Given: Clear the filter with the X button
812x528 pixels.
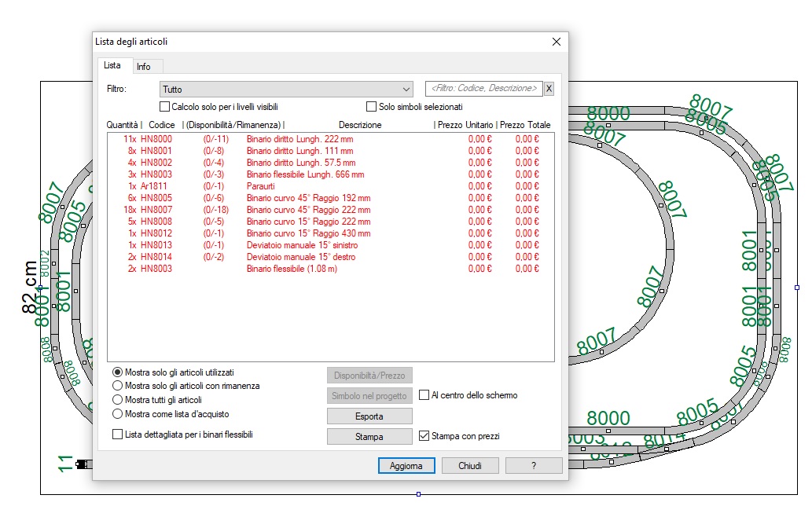Looking at the screenshot, I should (549, 89).
